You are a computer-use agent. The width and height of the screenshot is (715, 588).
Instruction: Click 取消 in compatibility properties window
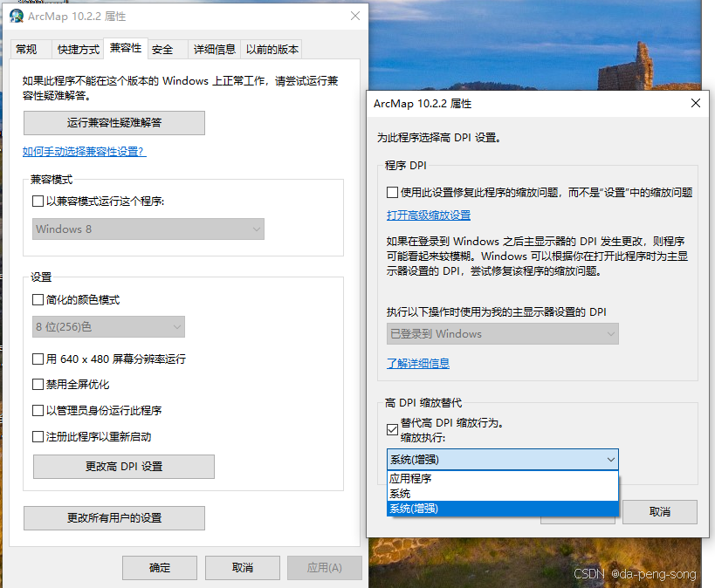pyautogui.click(x=242, y=567)
